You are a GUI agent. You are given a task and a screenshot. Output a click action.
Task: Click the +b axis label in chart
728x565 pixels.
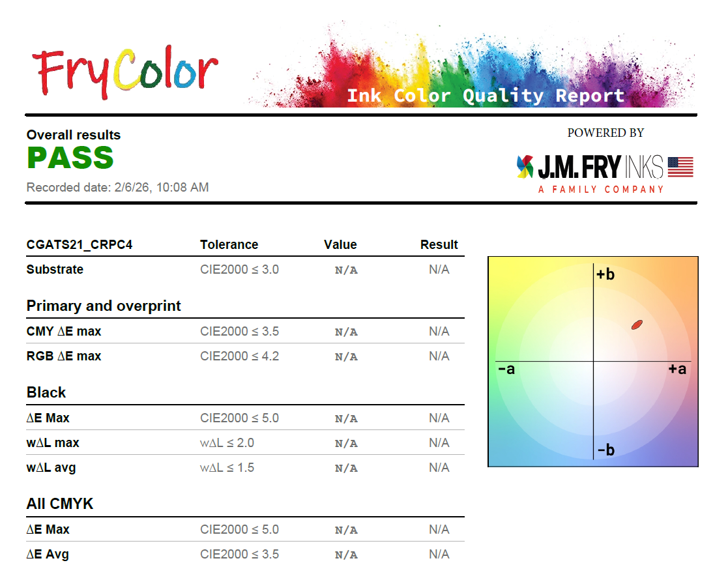[x=605, y=274]
